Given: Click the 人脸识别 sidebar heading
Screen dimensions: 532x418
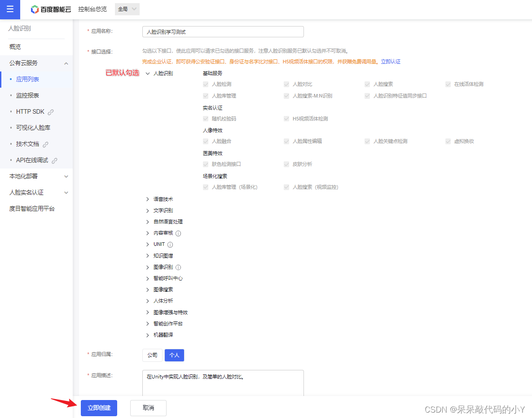Looking at the screenshot, I should pyautogui.click(x=20, y=28).
